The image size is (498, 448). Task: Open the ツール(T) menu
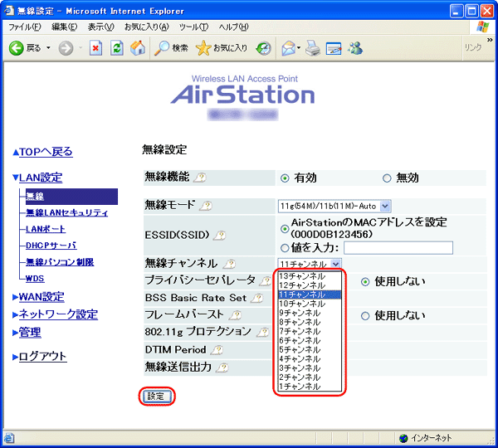point(193,27)
